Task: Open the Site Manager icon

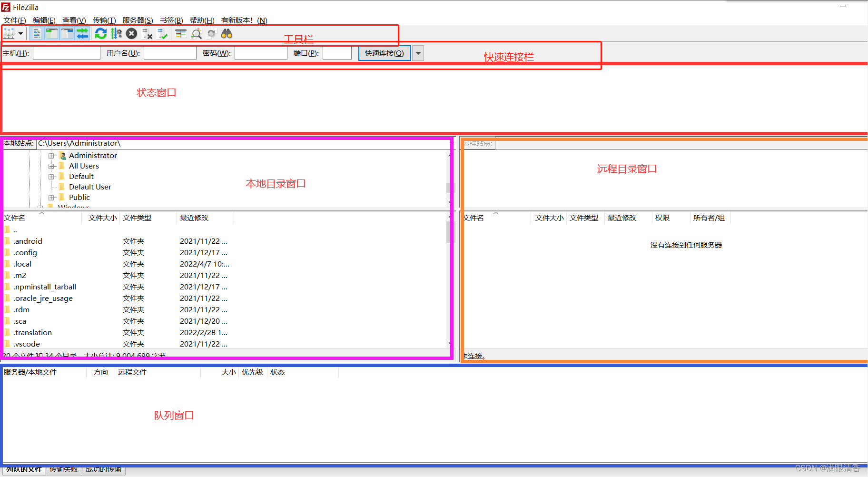Action: 9,34
